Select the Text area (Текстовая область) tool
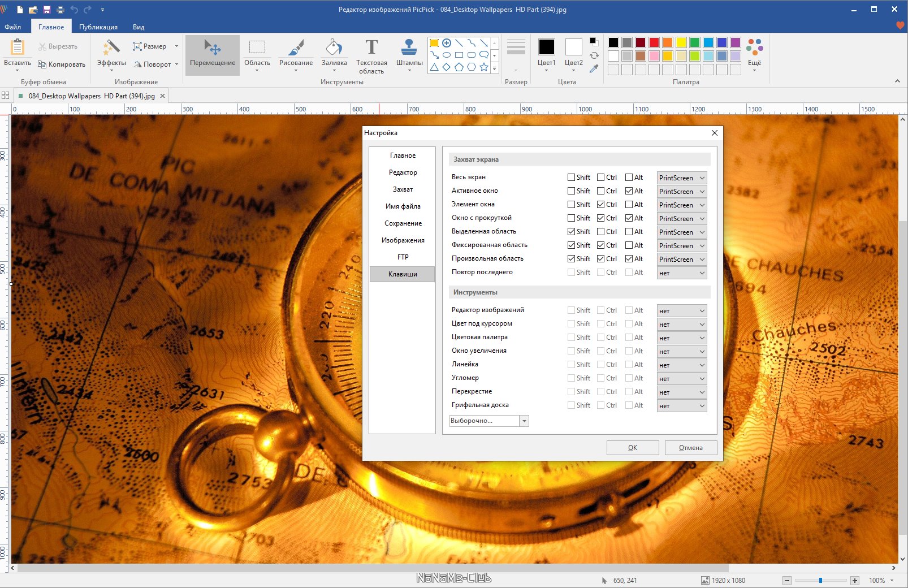Viewport: 908px width, 588px height. pyautogui.click(x=371, y=55)
